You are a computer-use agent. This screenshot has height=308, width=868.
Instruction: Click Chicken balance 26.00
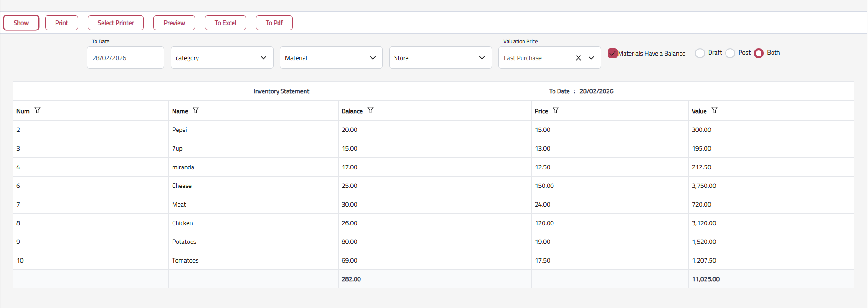point(350,223)
